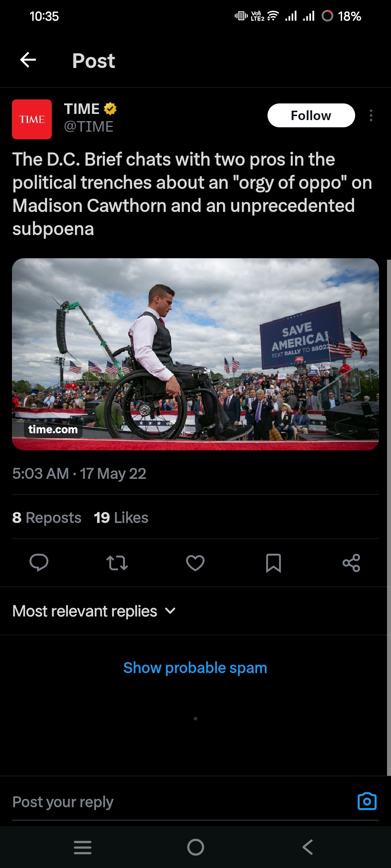Tap the reply speech bubble icon
The width and height of the screenshot is (391, 868).
[x=39, y=563]
